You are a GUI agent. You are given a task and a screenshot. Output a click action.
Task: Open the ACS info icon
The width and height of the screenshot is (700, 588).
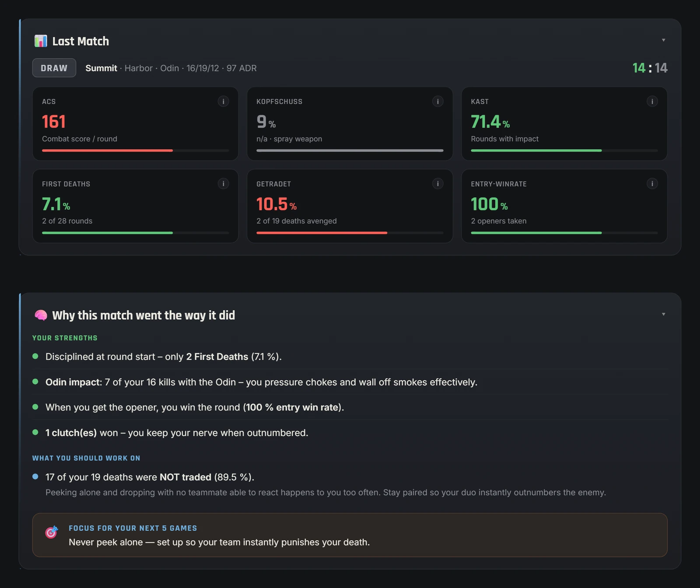(223, 101)
